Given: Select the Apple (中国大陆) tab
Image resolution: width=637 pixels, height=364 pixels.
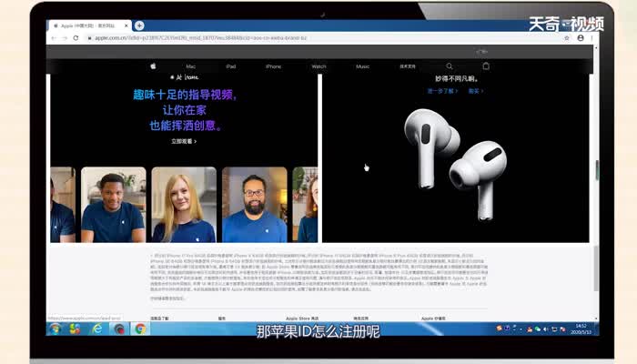Looking at the screenshot, I should pyautogui.click(x=89, y=25).
